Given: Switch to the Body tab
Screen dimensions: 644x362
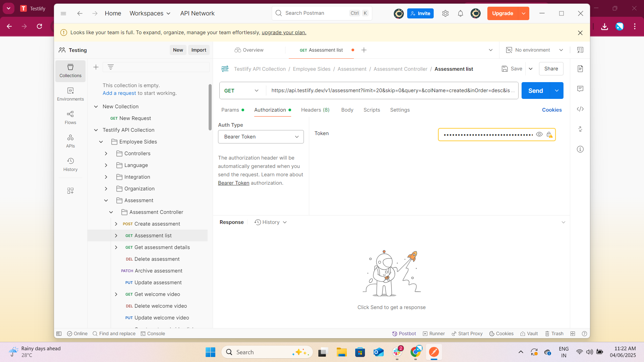Looking at the screenshot, I should pyautogui.click(x=347, y=110).
